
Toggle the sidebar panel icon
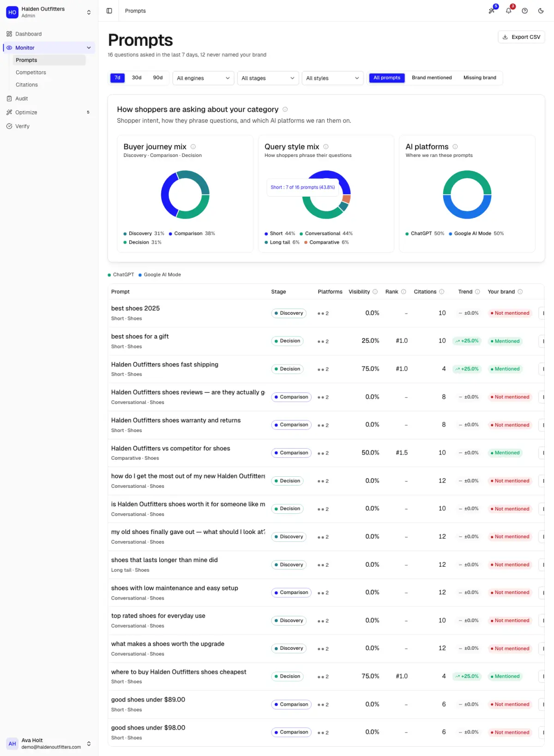pyautogui.click(x=109, y=11)
